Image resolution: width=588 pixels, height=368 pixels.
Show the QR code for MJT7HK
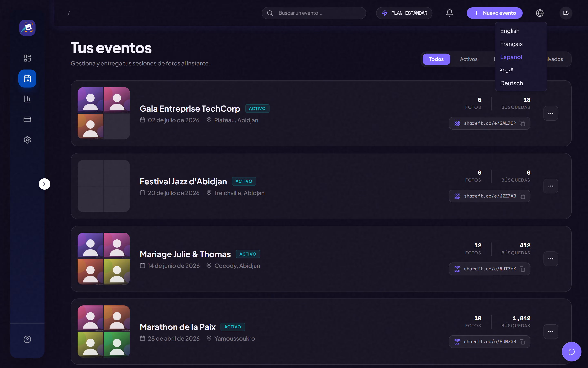(x=457, y=269)
